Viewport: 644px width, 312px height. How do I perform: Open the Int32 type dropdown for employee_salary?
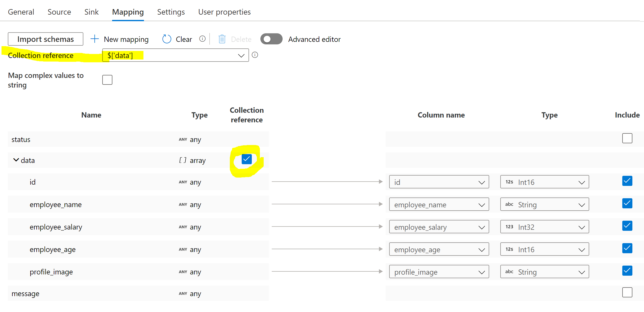coord(544,227)
